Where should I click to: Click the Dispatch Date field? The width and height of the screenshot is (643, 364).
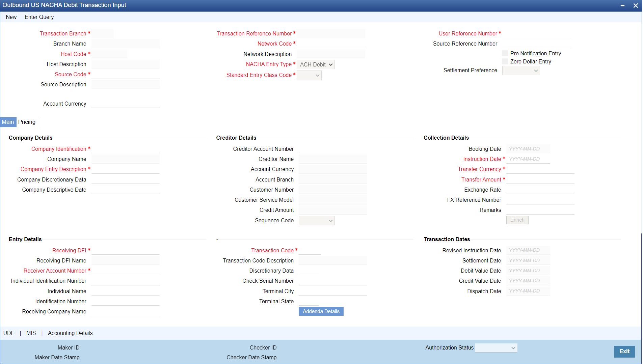tap(528, 291)
